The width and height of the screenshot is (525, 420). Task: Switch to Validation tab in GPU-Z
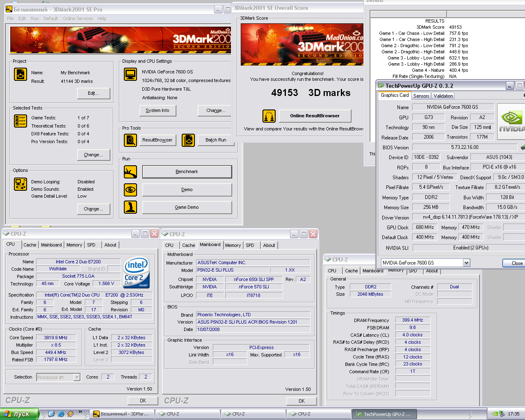[x=443, y=96]
